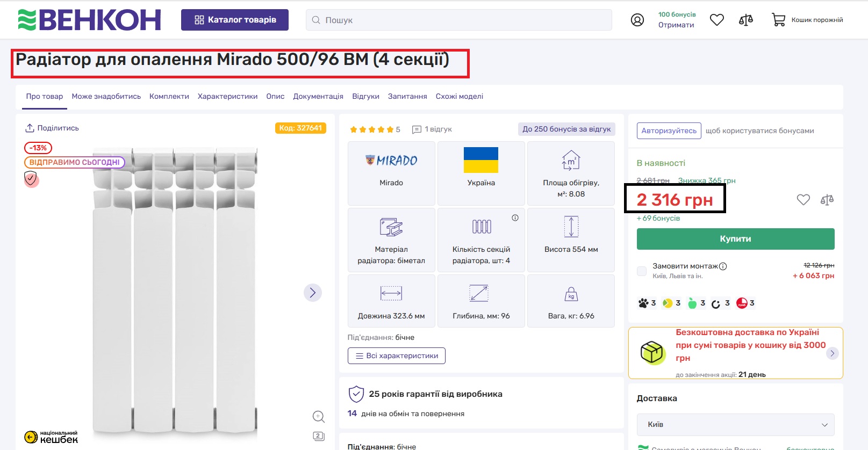Click the five-star rating
Screen dimensions: 868x450
click(372, 129)
